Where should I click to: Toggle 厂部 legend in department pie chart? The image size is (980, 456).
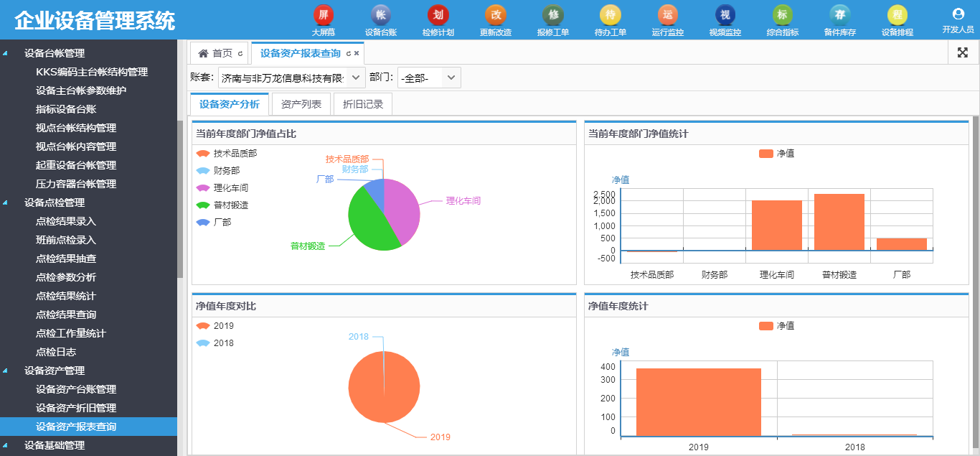[214, 223]
